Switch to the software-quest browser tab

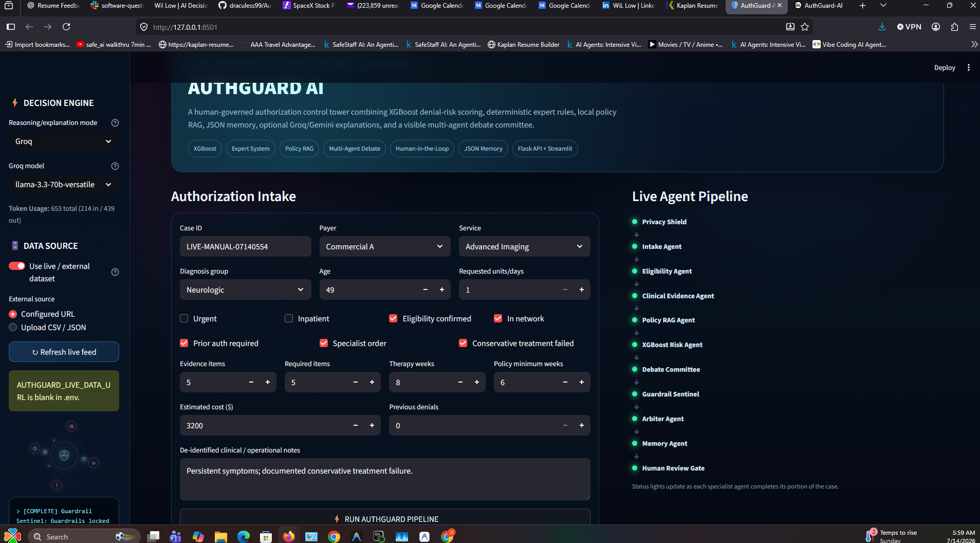pyautogui.click(x=117, y=6)
